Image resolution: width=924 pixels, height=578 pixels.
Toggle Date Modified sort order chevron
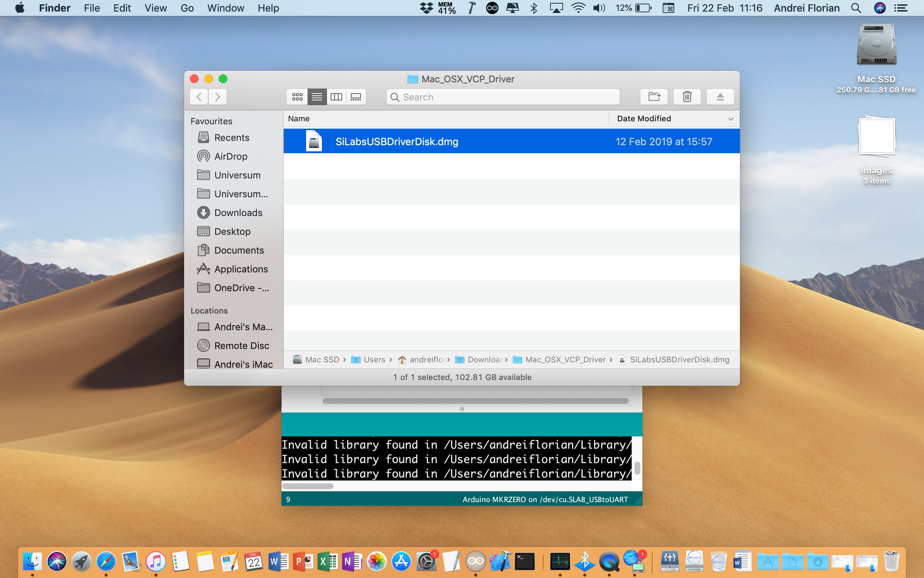[731, 119]
